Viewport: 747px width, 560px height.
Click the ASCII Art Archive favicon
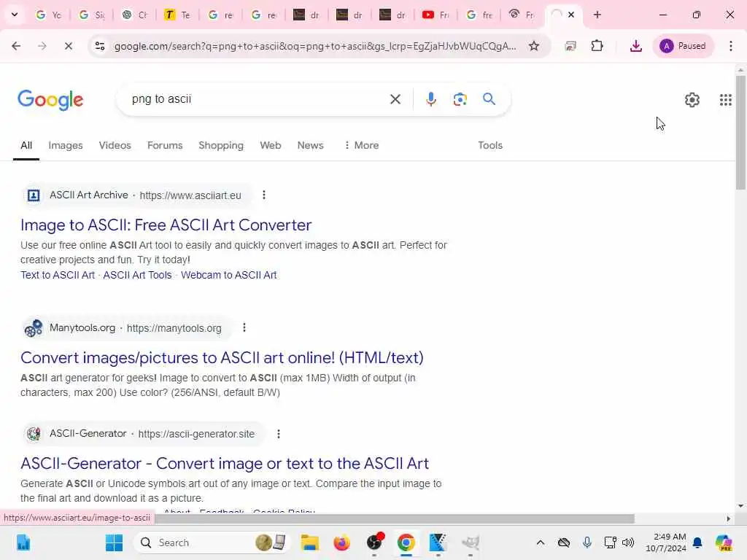(34, 195)
